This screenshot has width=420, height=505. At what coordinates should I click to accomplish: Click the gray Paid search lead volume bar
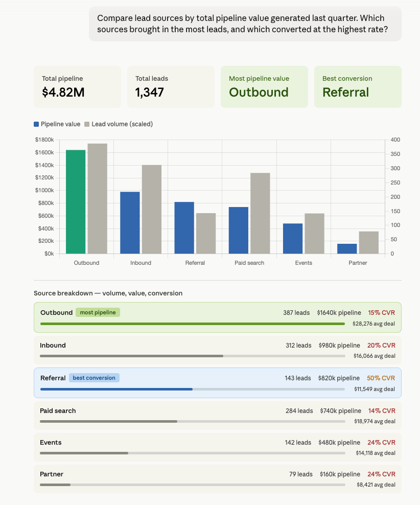tap(261, 213)
